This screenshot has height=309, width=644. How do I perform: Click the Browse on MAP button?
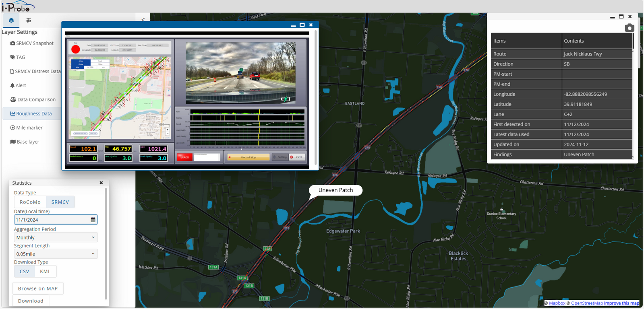[x=38, y=288]
